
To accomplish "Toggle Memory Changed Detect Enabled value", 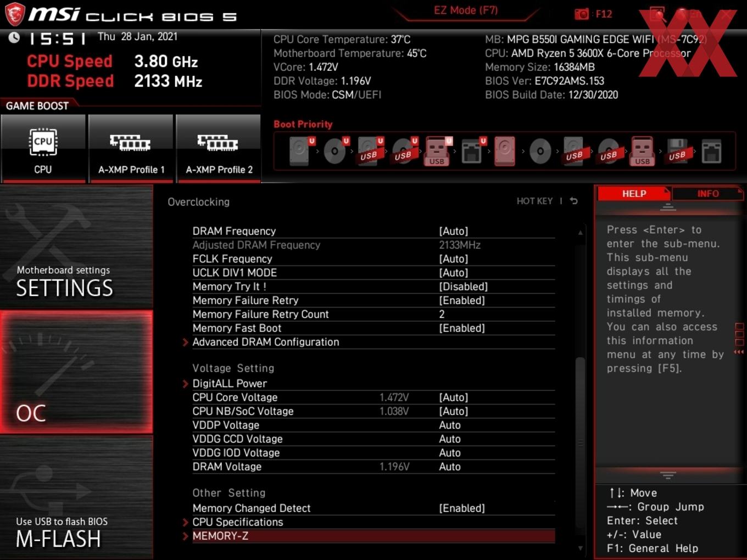I will point(462,508).
